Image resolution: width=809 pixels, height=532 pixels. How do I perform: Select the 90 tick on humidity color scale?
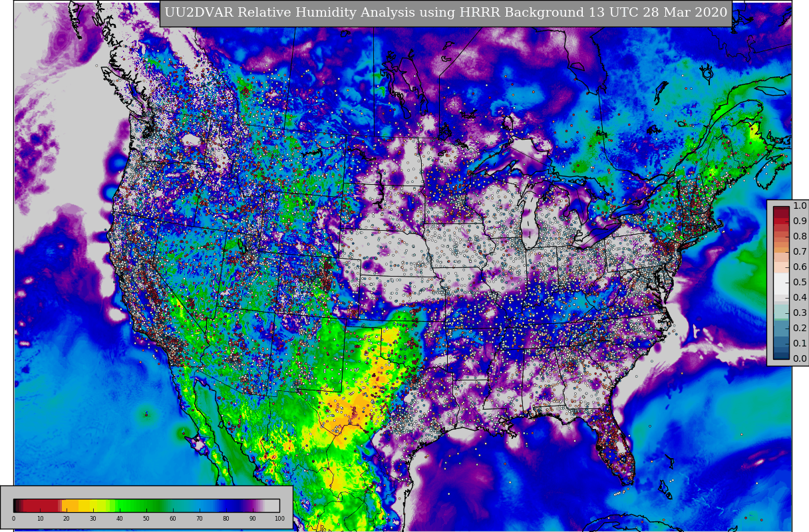(253, 519)
